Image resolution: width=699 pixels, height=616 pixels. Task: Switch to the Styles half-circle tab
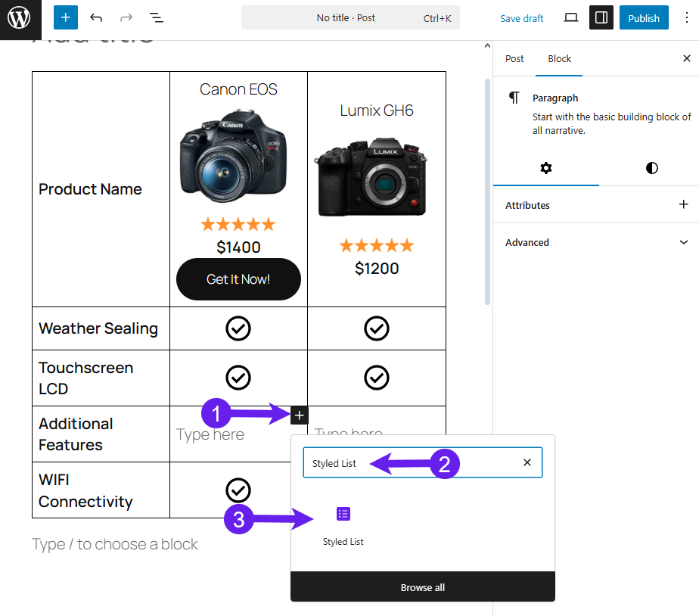click(652, 168)
